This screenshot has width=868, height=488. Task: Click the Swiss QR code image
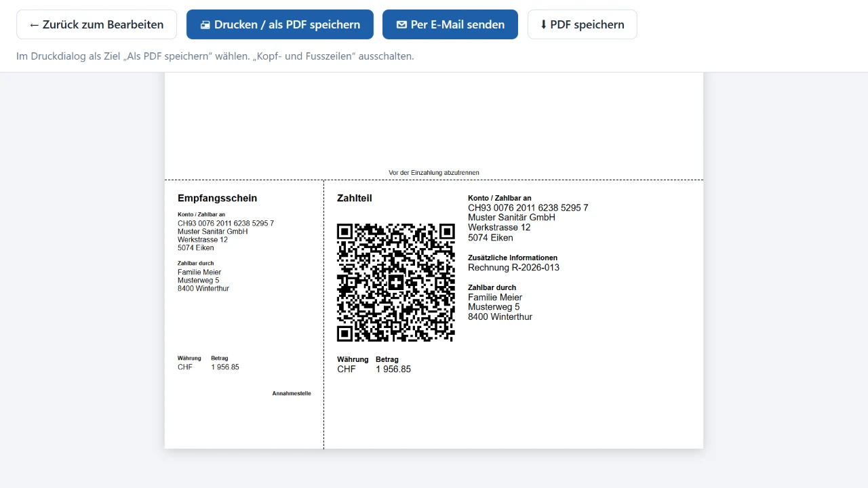pyautogui.click(x=396, y=283)
